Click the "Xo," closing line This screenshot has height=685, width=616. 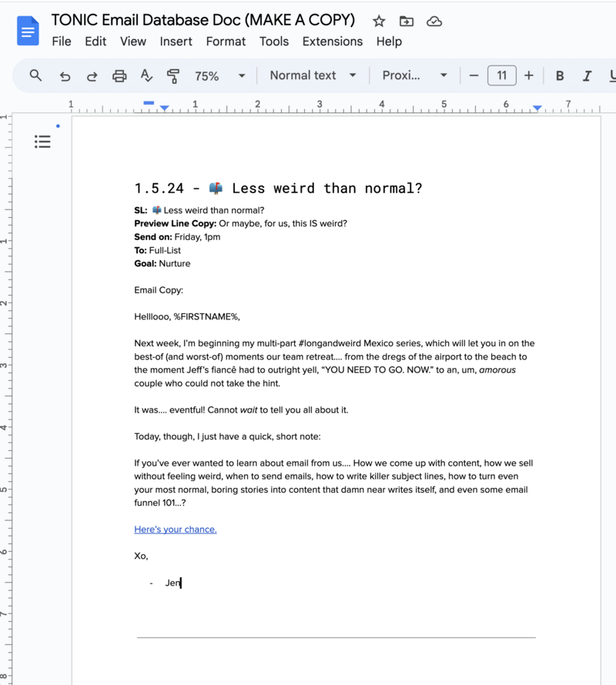[141, 556]
